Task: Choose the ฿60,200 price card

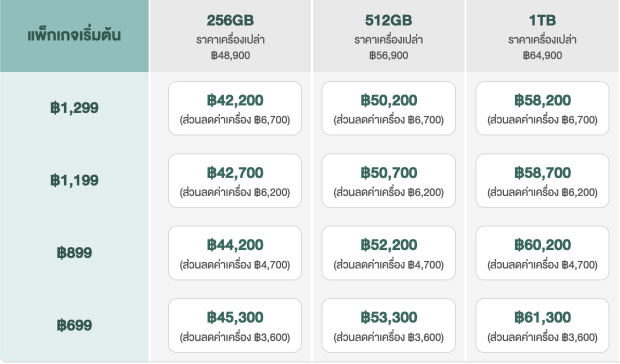Action: 542,253
